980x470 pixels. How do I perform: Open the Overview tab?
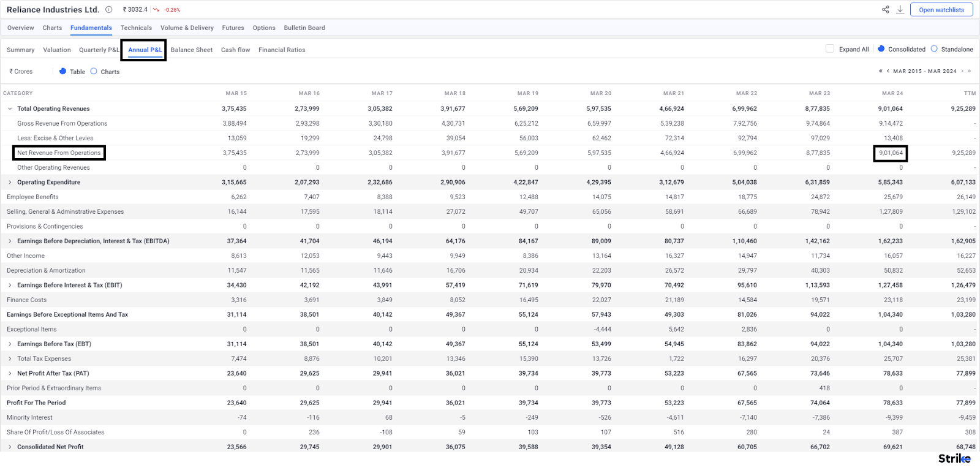point(21,28)
